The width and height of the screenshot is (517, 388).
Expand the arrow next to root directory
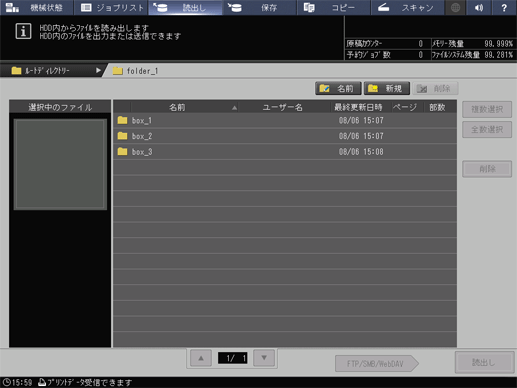click(x=98, y=70)
